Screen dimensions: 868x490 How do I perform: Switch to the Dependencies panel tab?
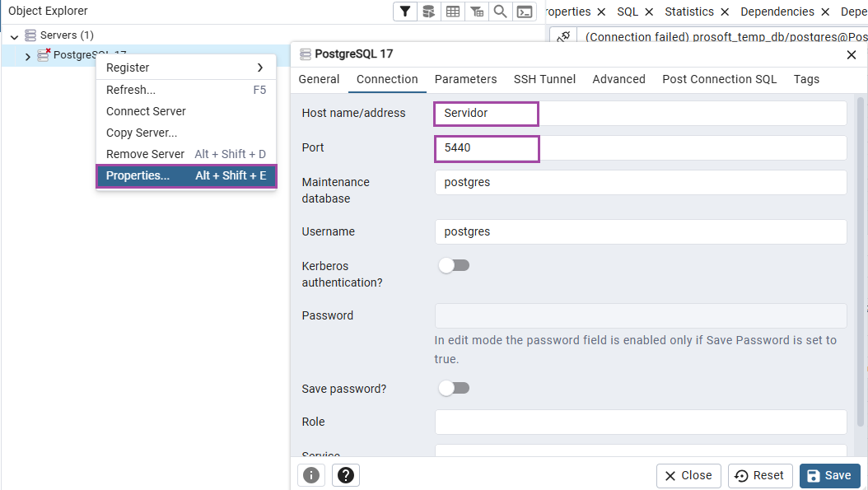pyautogui.click(x=777, y=12)
